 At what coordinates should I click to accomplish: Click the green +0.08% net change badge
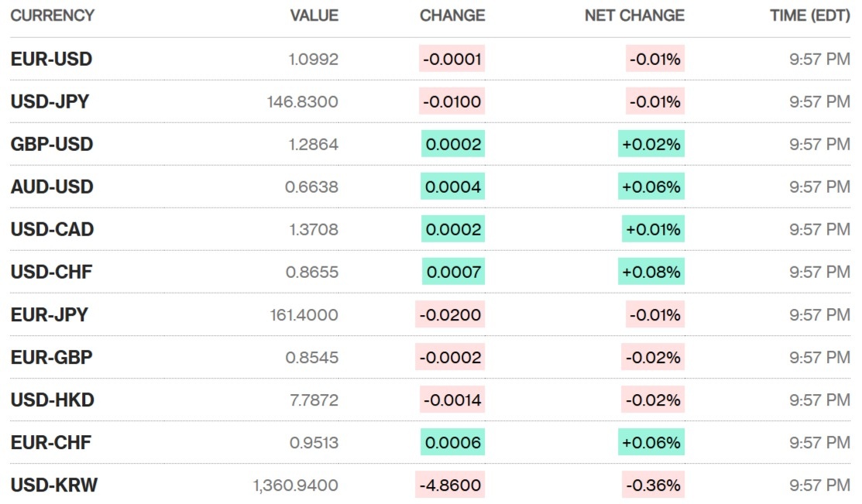point(651,272)
